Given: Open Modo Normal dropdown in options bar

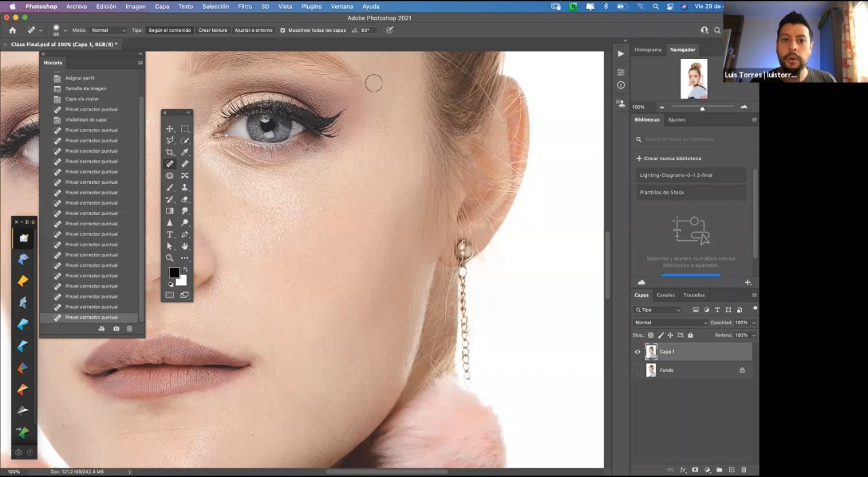Looking at the screenshot, I should (x=108, y=31).
